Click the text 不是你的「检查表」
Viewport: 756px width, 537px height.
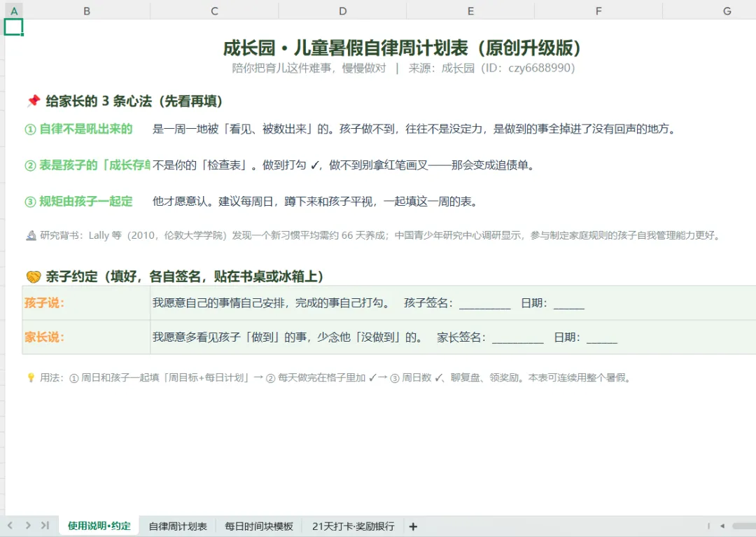(x=343, y=165)
